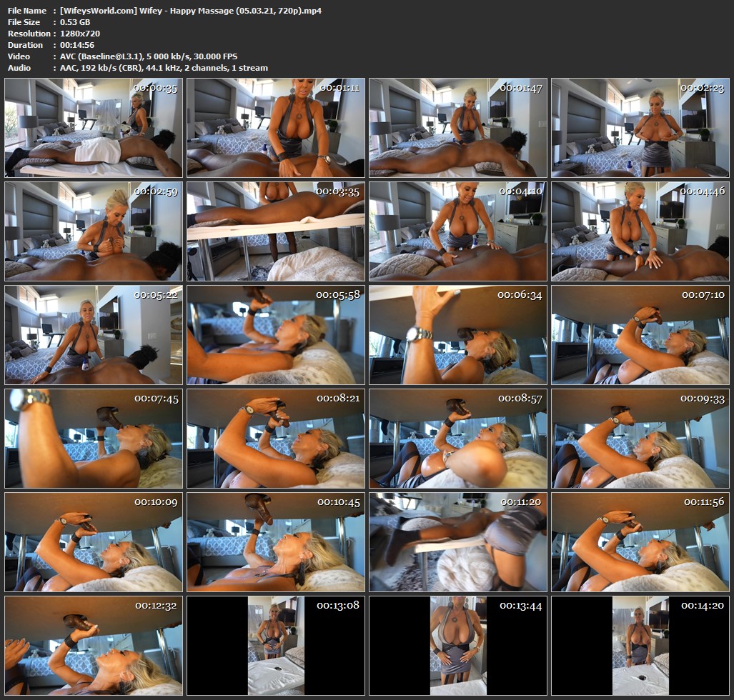Image resolution: width=734 pixels, height=700 pixels.
Task: Click the 'Resolution' label
Action: coord(29,34)
